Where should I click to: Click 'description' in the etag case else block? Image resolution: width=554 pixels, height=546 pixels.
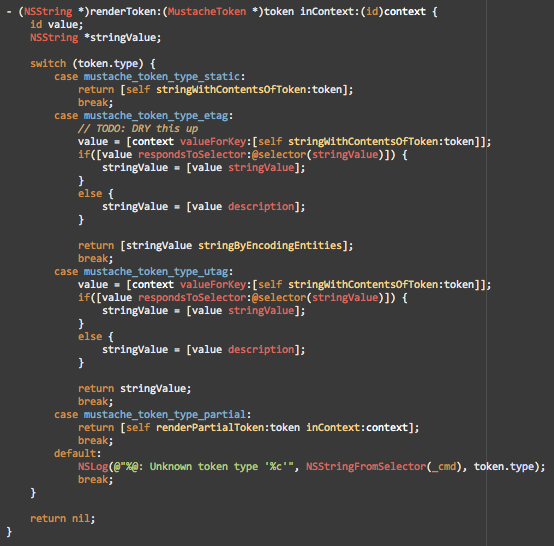click(x=261, y=207)
